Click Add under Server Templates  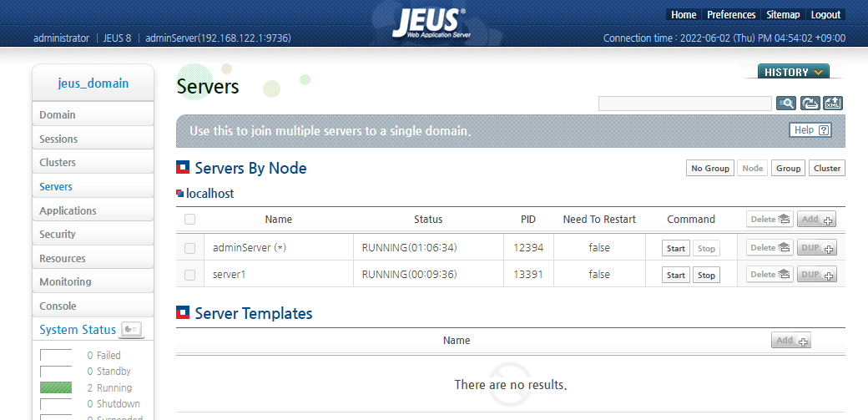coord(791,340)
